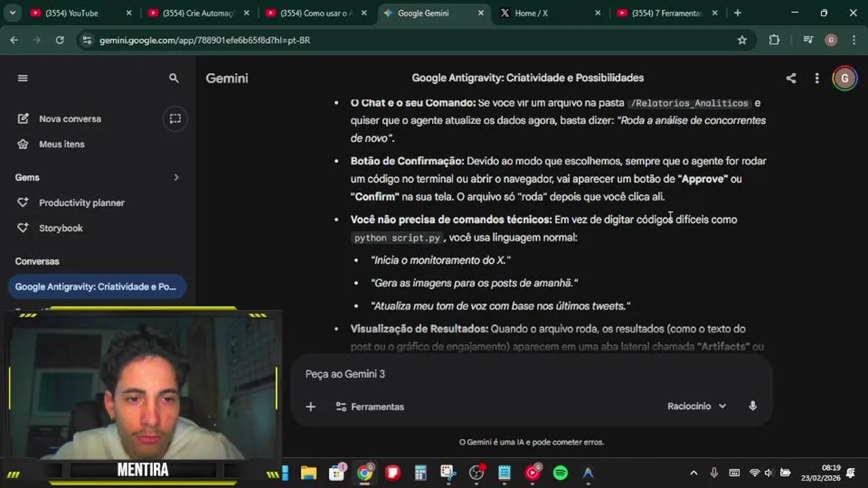Open File Explorer from the taskbar
The height and width of the screenshot is (488, 868).
(309, 473)
